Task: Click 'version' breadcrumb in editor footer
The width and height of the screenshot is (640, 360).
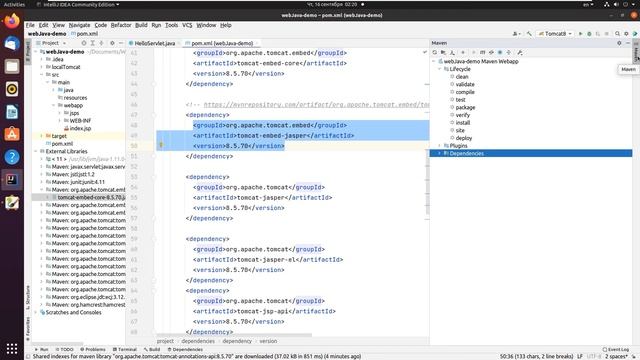Action: (x=268, y=341)
